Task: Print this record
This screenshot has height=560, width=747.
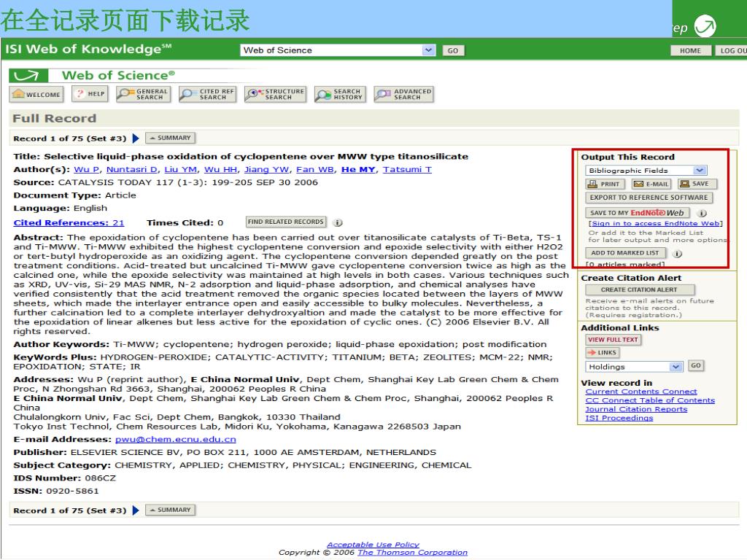Action: 604,184
